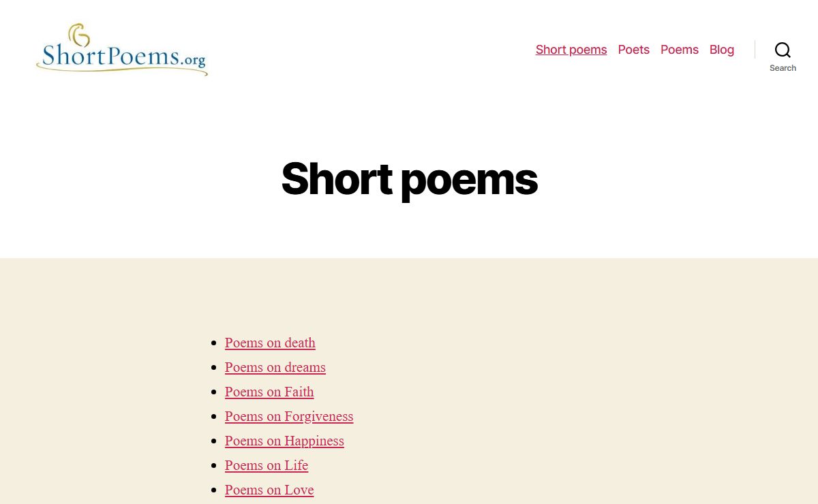Screen dimensions: 818x504
Task: Open the Blog menu item
Action: click(x=721, y=50)
